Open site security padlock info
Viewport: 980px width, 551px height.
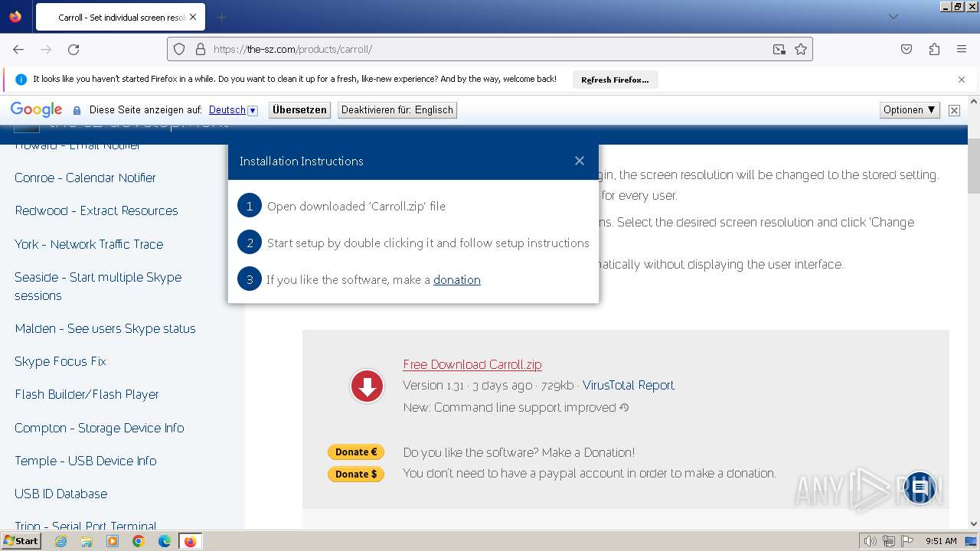point(201,49)
